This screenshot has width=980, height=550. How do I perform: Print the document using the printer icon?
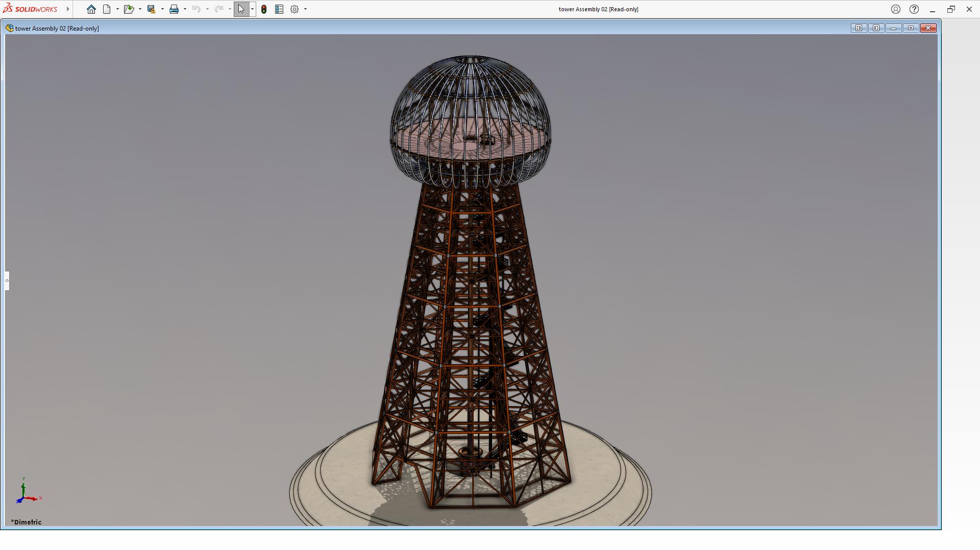coord(174,9)
